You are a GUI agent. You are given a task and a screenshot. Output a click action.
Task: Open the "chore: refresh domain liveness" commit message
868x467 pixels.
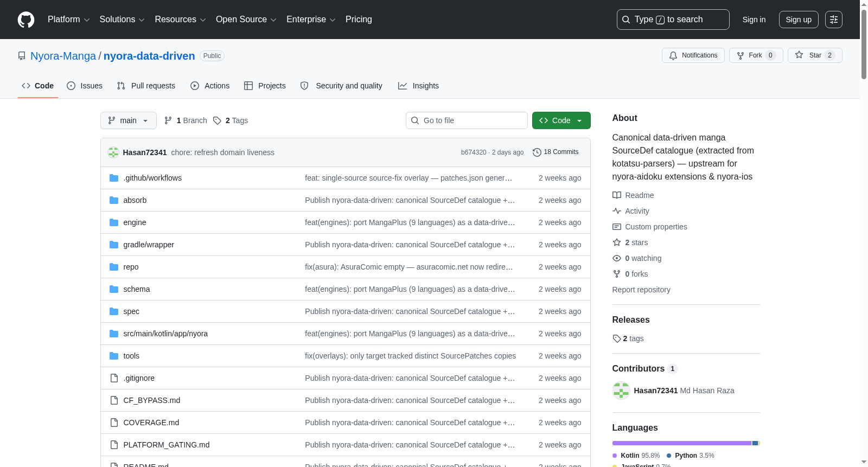tap(223, 152)
